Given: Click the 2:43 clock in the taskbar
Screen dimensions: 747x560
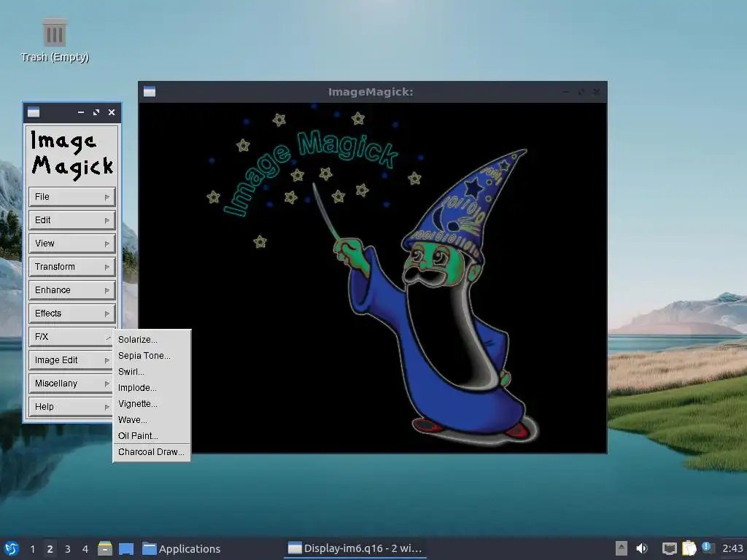Looking at the screenshot, I should click(x=732, y=548).
